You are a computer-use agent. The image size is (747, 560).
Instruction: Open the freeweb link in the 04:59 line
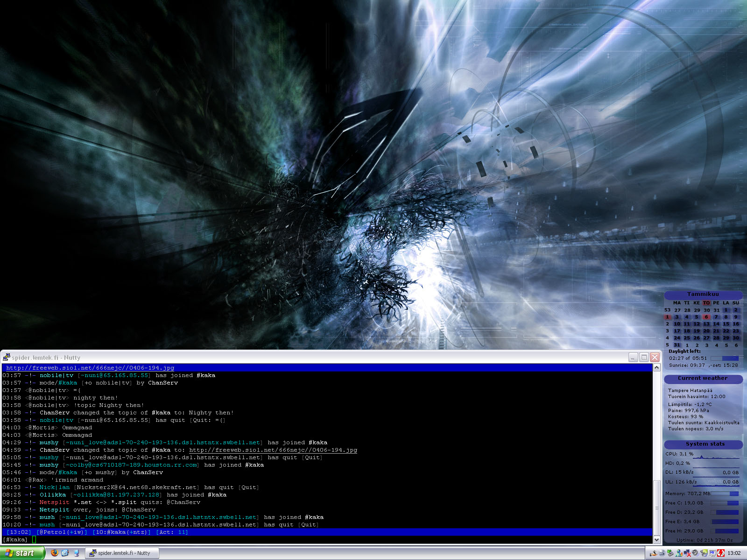tap(273, 450)
